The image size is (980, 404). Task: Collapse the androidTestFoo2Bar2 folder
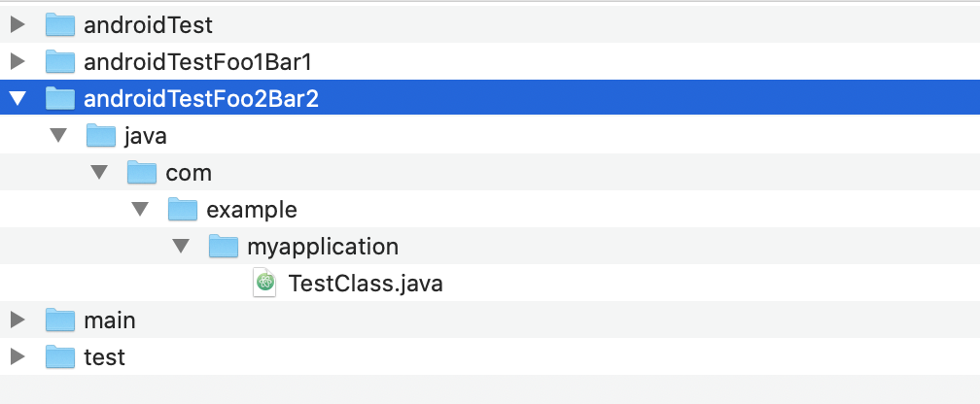tap(17, 98)
